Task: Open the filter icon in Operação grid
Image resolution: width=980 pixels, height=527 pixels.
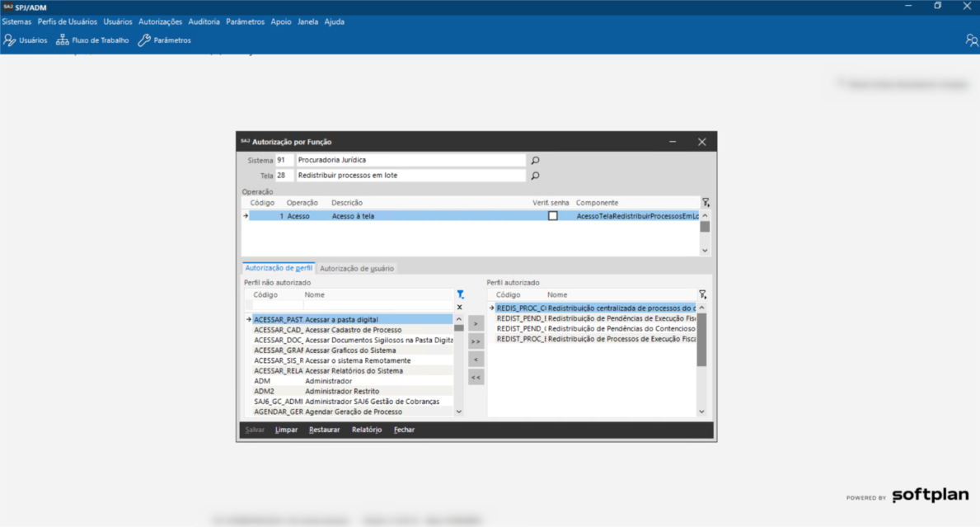Action: coord(705,202)
